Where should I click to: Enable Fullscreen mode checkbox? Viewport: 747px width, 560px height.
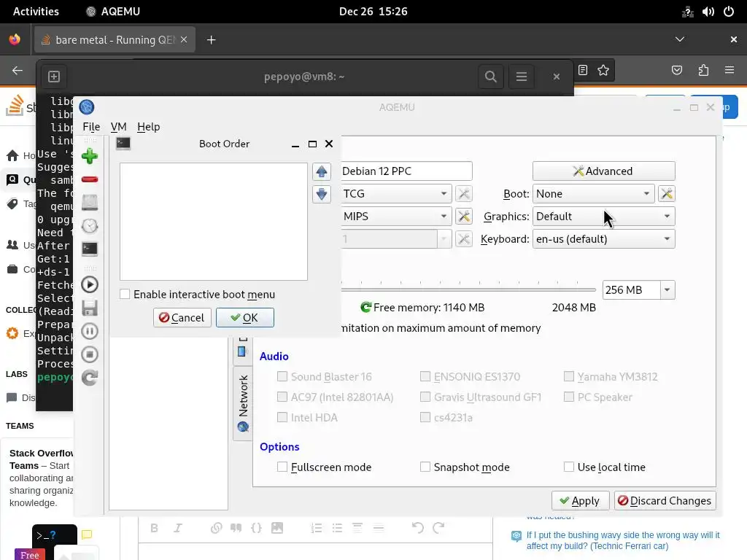point(282,467)
